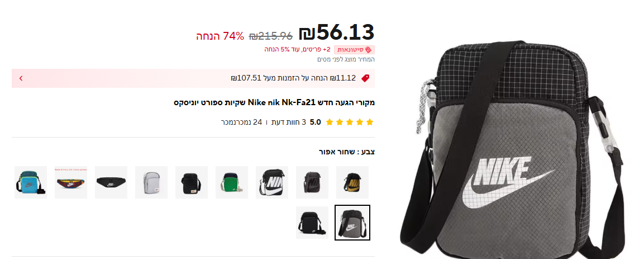
Task: Click the five-star rating stars
Action: click(350, 122)
